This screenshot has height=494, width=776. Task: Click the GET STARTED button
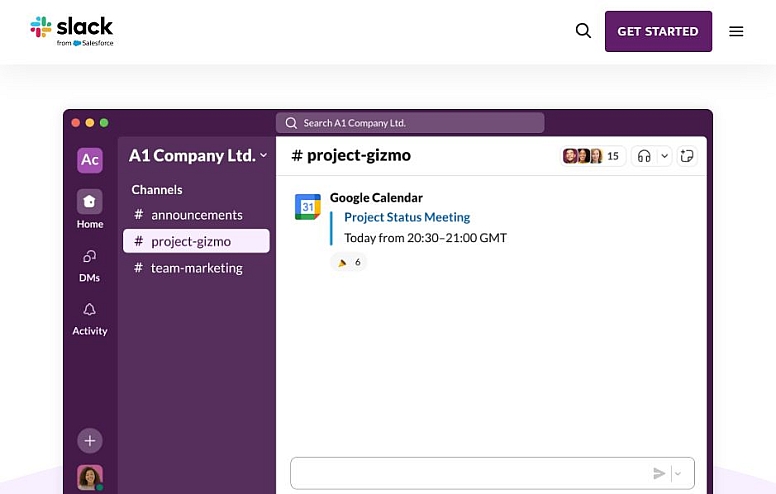pos(658,31)
